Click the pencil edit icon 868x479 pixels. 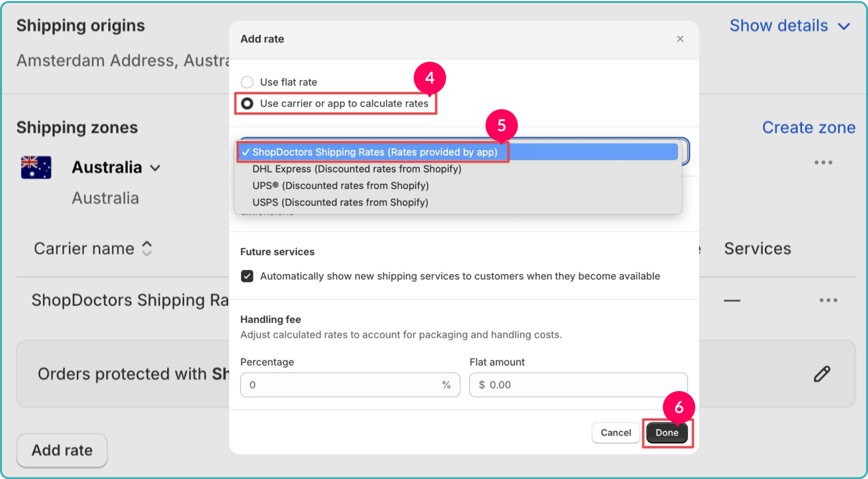click(x=822, y=374)
